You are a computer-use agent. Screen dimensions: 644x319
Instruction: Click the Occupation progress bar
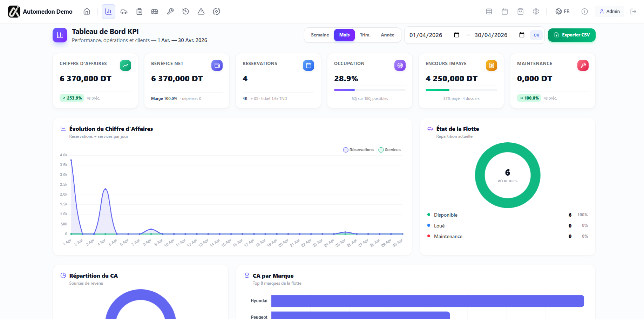[370, 90]
